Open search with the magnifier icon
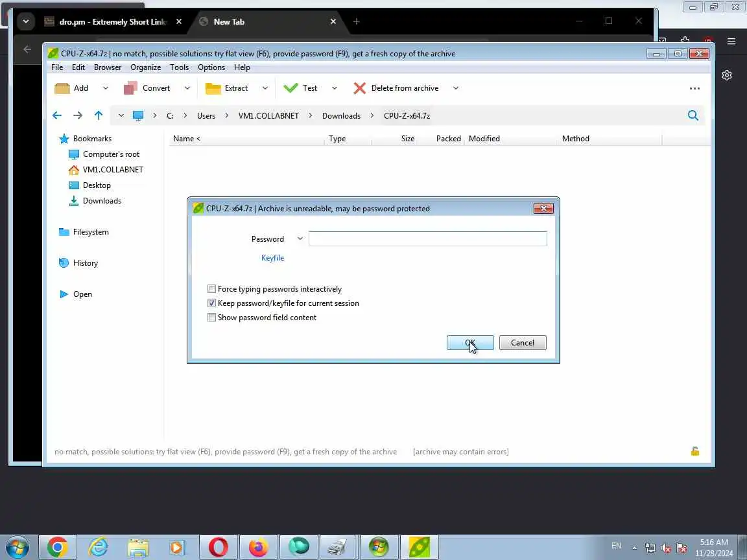 click(693, 115)
